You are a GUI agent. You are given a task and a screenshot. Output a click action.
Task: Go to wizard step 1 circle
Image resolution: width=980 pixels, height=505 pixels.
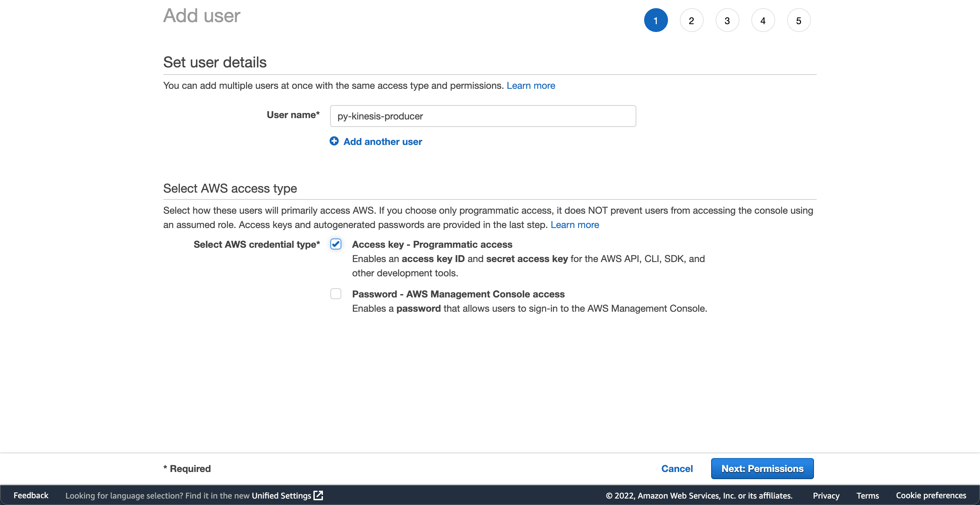pyautogui.click(x=655, y=20)
